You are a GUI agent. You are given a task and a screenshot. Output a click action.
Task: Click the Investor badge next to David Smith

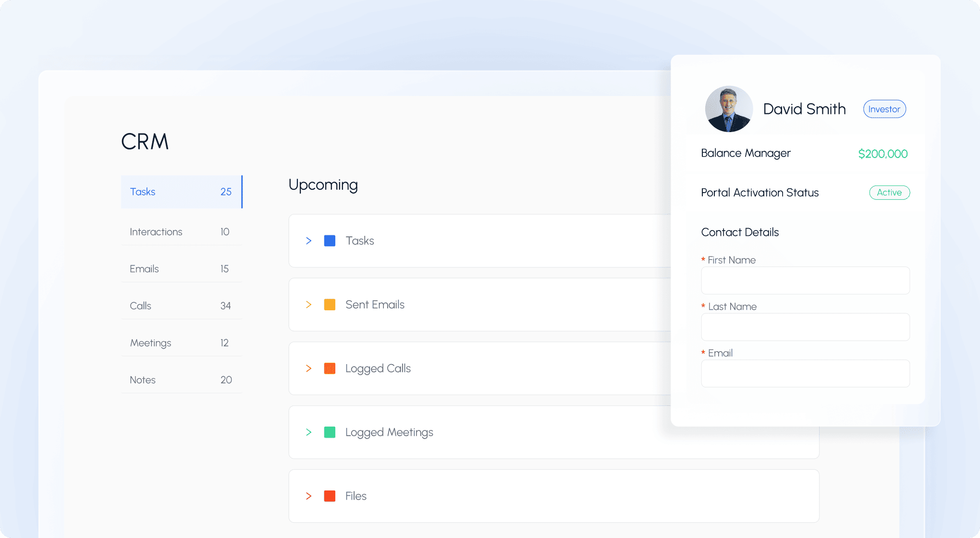(x=884, y=109)
